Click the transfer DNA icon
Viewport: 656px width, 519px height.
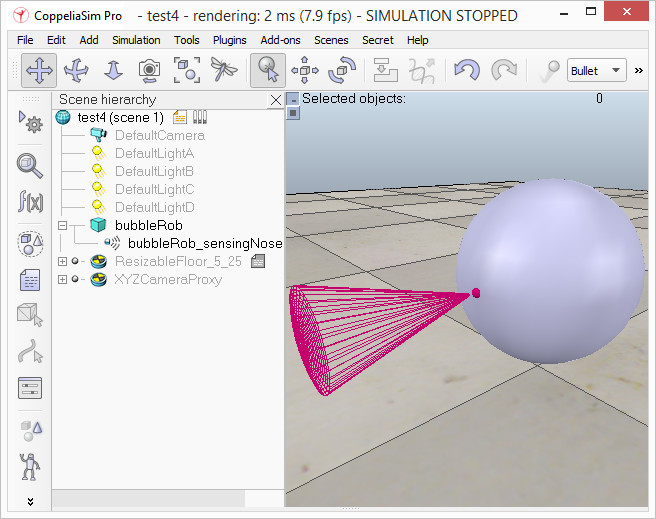422,70
